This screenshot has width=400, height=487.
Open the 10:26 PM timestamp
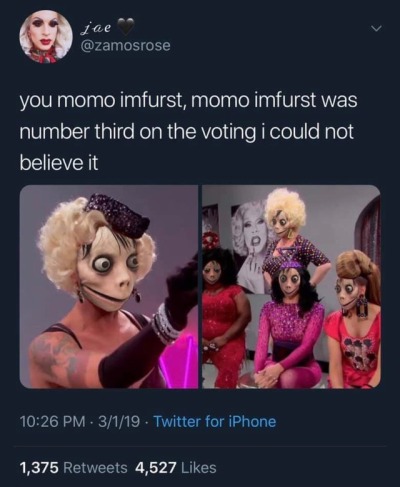52,422
